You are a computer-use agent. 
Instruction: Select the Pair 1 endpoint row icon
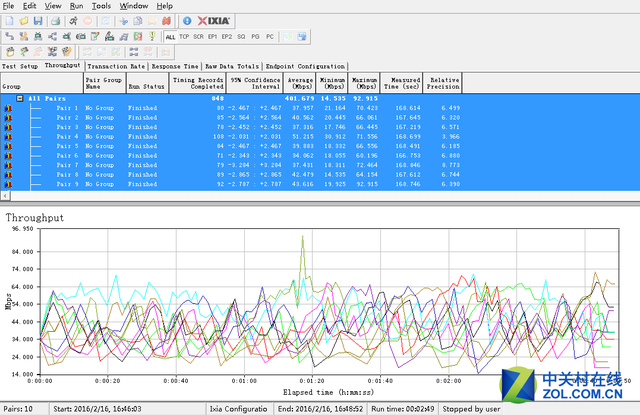pos(8,108)
